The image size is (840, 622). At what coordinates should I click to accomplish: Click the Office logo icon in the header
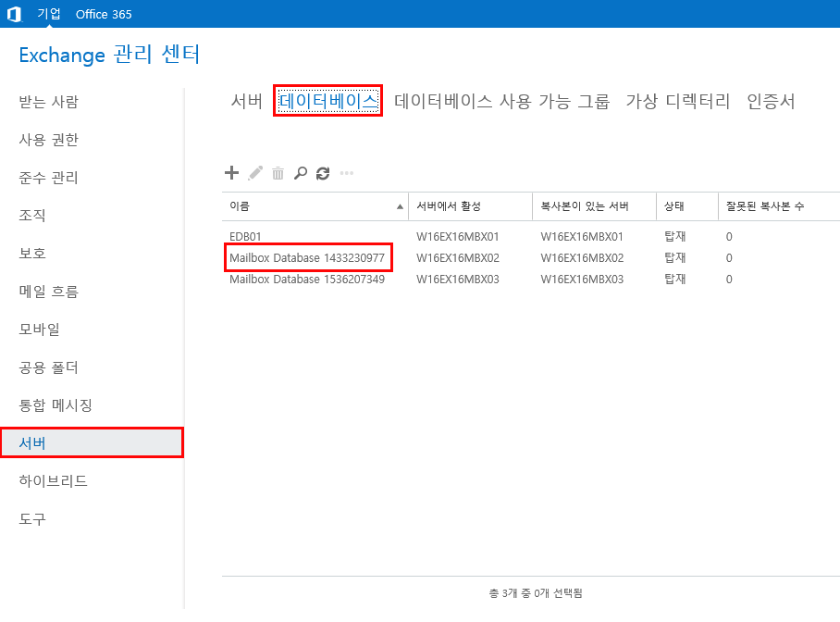coord(14,14)
